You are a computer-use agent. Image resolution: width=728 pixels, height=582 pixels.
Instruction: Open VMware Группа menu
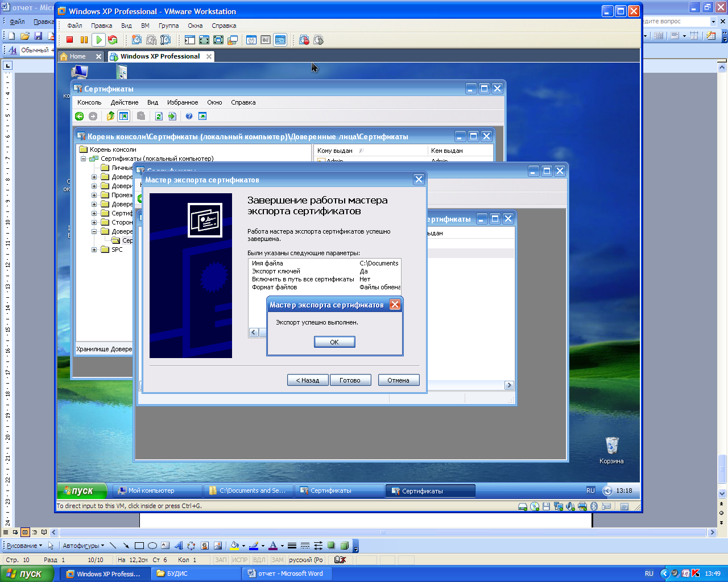(x=168, y=26)
